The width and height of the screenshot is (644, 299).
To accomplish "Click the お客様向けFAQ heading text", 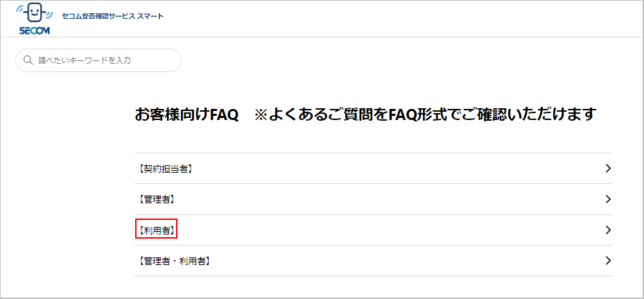I will pyautogui.click(x=186, y=115).
